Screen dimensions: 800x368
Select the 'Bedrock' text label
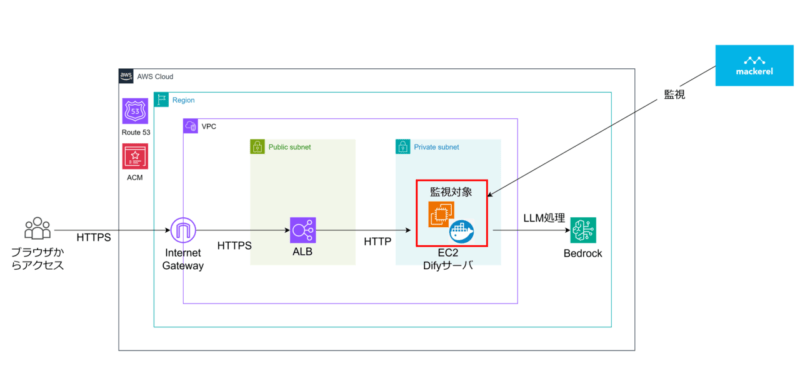coord(583,253)
